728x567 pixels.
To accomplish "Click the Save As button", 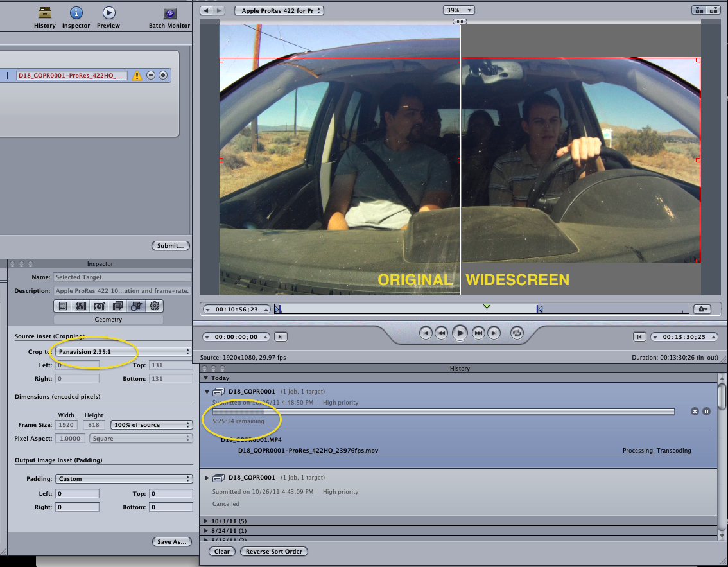I will (172, 541).
